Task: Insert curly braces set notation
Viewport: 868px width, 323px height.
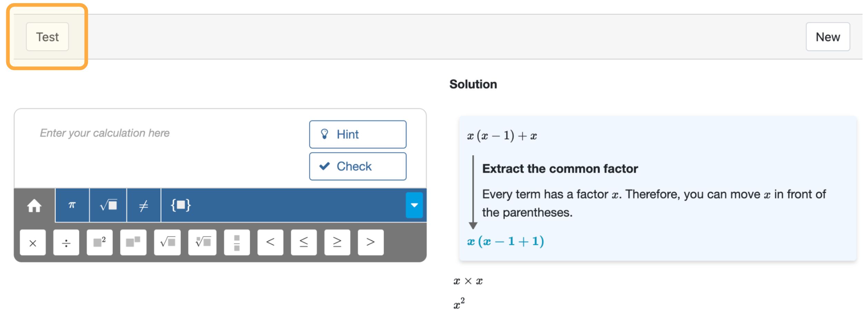Action: (x=181, y=205)
